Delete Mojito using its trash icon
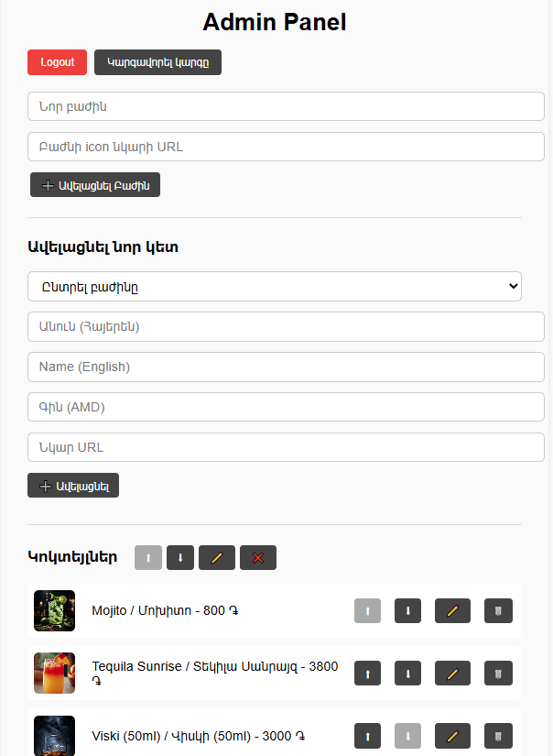Screen dimensions: 553x756 pos(498,611)
